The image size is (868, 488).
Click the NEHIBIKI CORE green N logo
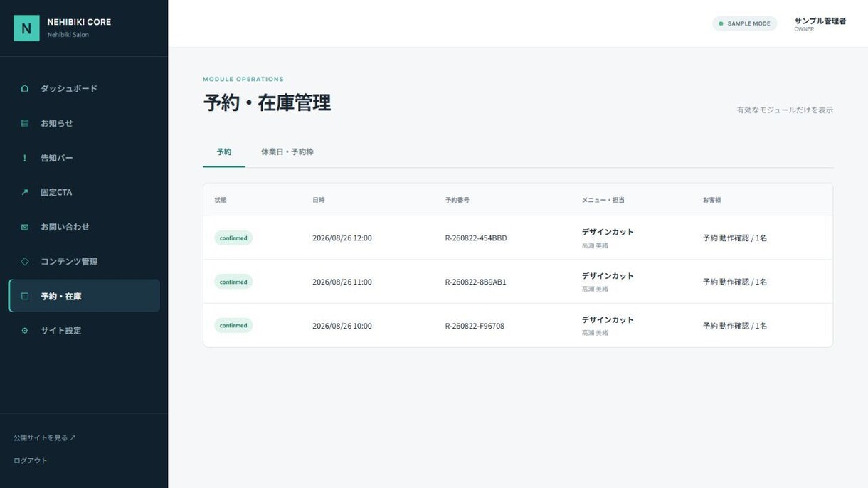pyautogui.click(x=26, y=28)
